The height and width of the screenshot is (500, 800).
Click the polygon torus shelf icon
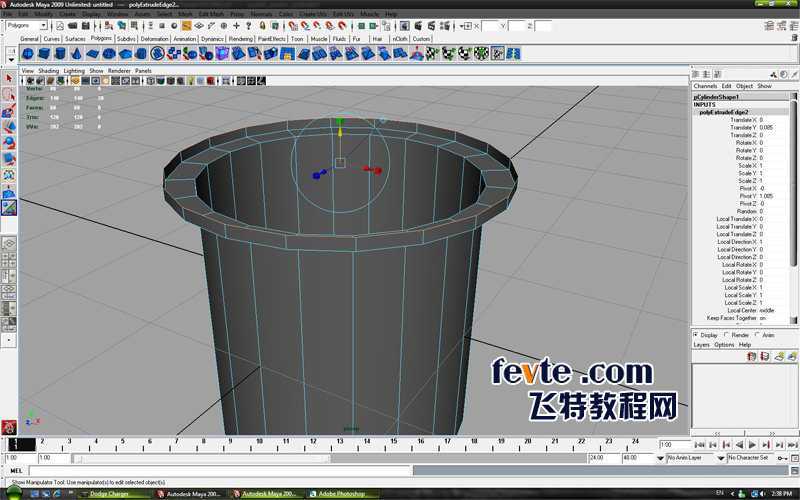(x=109, y=54)
